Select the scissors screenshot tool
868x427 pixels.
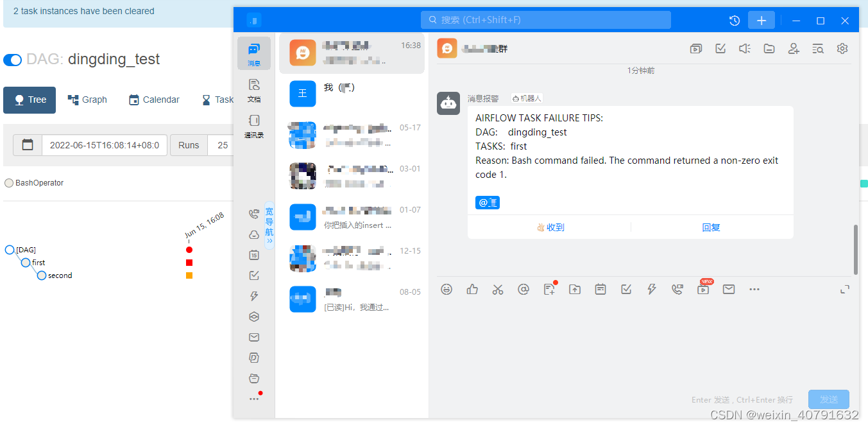498,290
